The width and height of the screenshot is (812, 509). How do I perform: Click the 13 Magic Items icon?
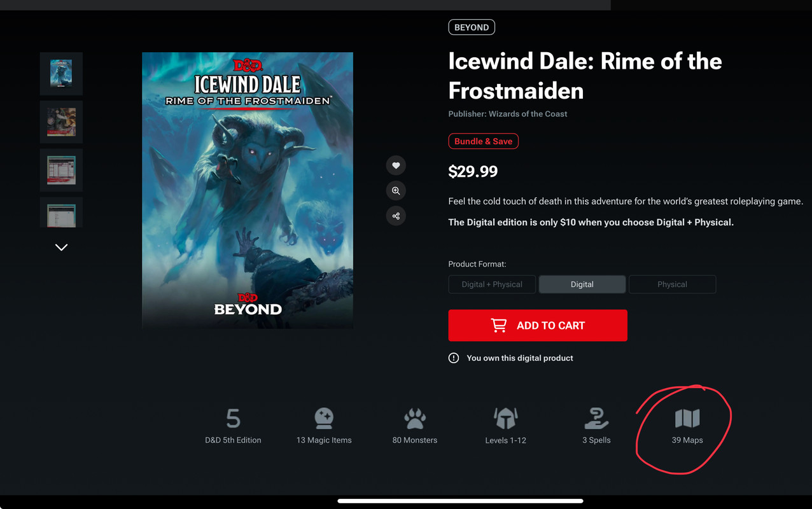tap(324, 419)
